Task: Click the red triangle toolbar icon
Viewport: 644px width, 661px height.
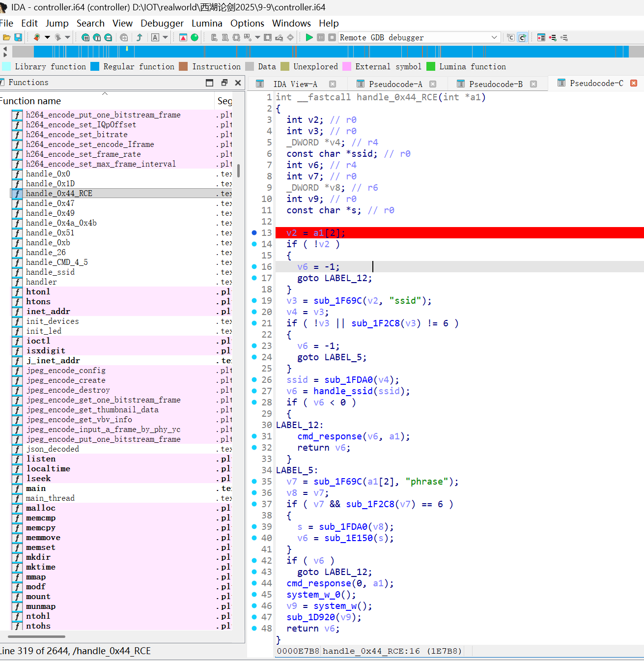Action: (183, 37)
